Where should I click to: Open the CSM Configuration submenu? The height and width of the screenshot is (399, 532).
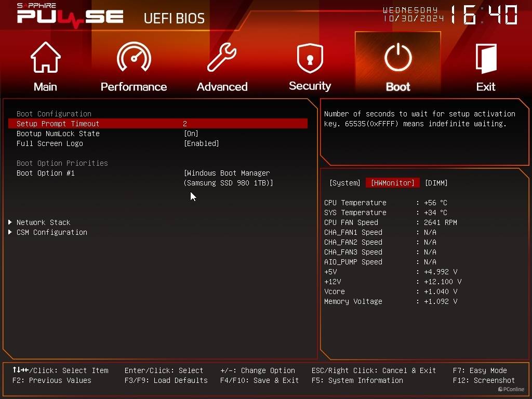click(x=52, y=232)
